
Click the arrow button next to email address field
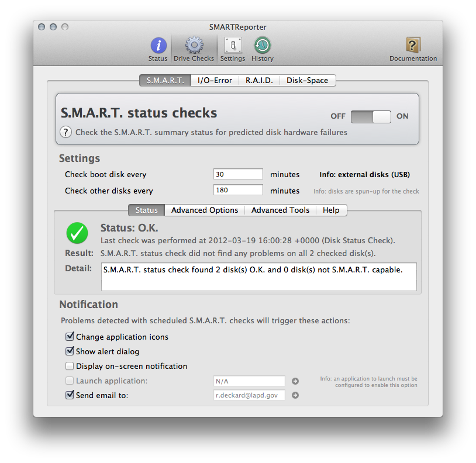click(x=295, y=395)
